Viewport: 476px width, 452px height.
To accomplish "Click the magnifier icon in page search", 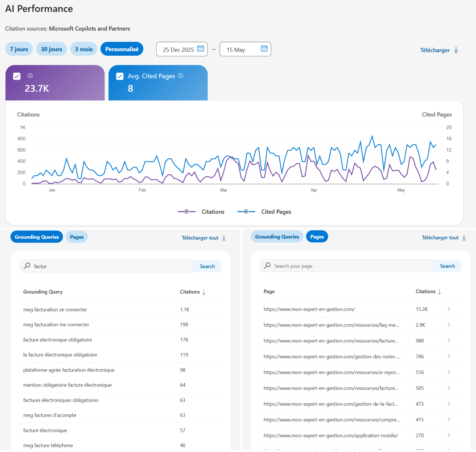I will click(267, 266).
